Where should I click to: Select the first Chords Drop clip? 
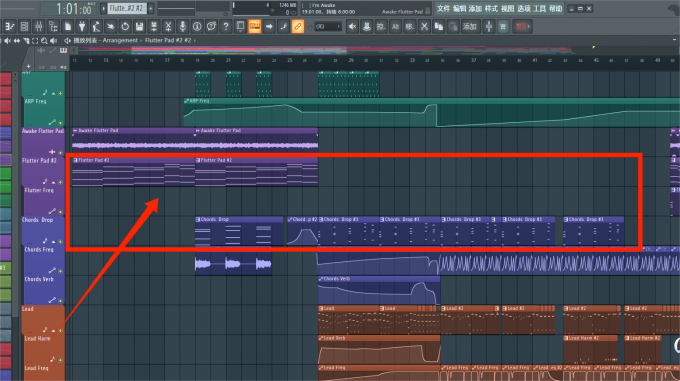tap(239, 231)
